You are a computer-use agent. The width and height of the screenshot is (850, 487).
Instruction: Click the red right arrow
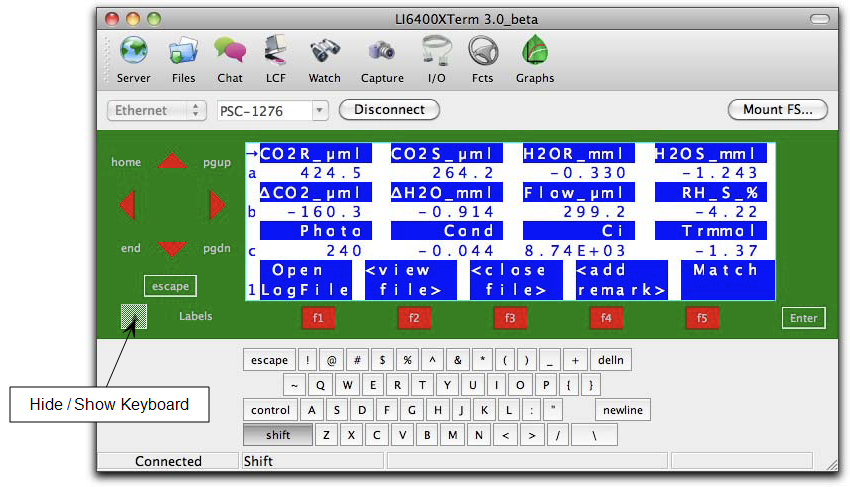[x=217, y=205]
